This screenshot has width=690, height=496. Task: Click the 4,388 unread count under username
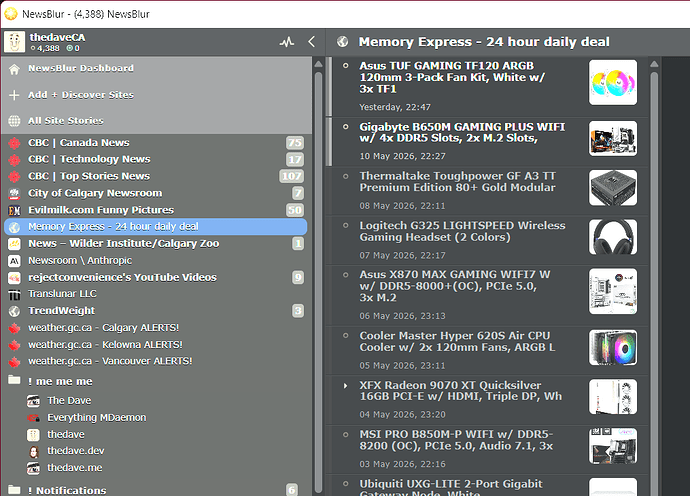[48, 48]
